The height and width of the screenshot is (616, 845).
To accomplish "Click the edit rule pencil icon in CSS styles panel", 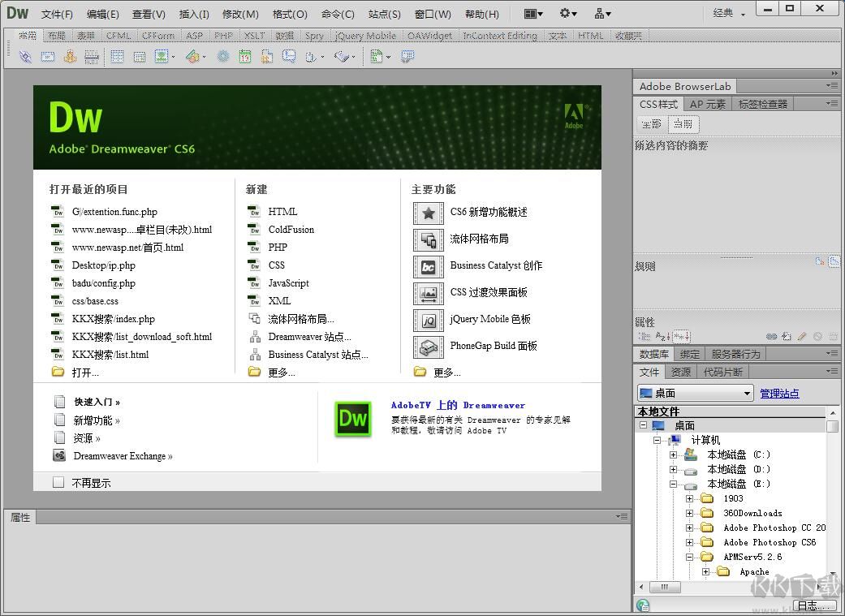I will pos(800,335).
